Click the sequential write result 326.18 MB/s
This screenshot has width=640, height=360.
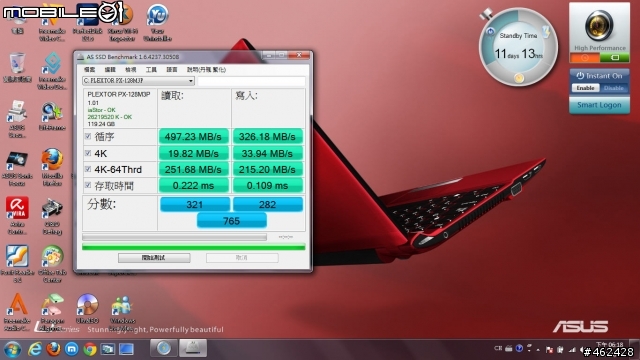[267, 136]
